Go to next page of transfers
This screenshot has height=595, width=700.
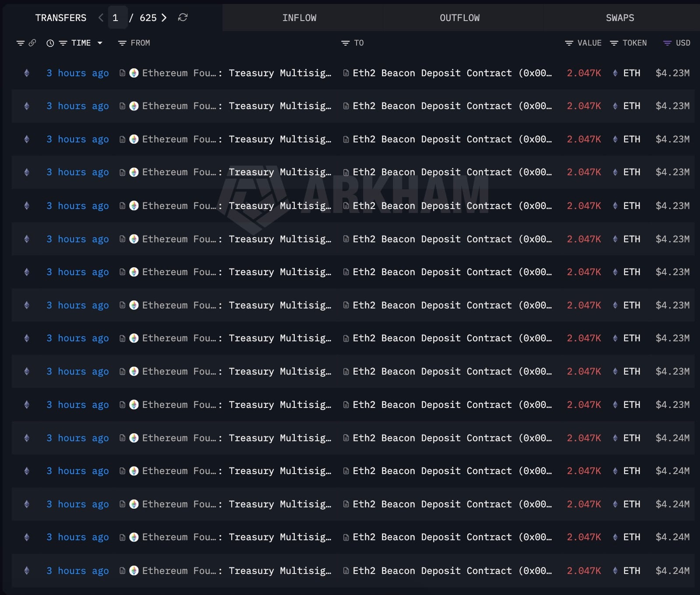pos(164,18)
